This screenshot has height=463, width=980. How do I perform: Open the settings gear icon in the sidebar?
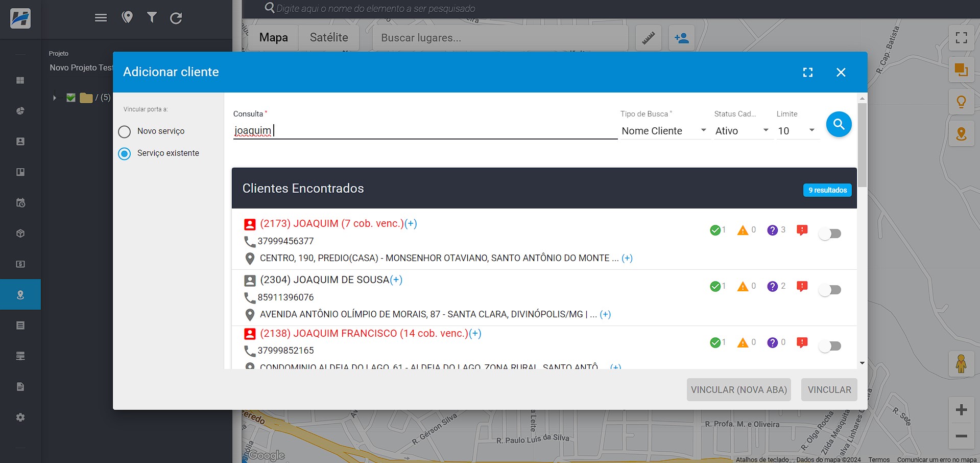tap(20, 418)
